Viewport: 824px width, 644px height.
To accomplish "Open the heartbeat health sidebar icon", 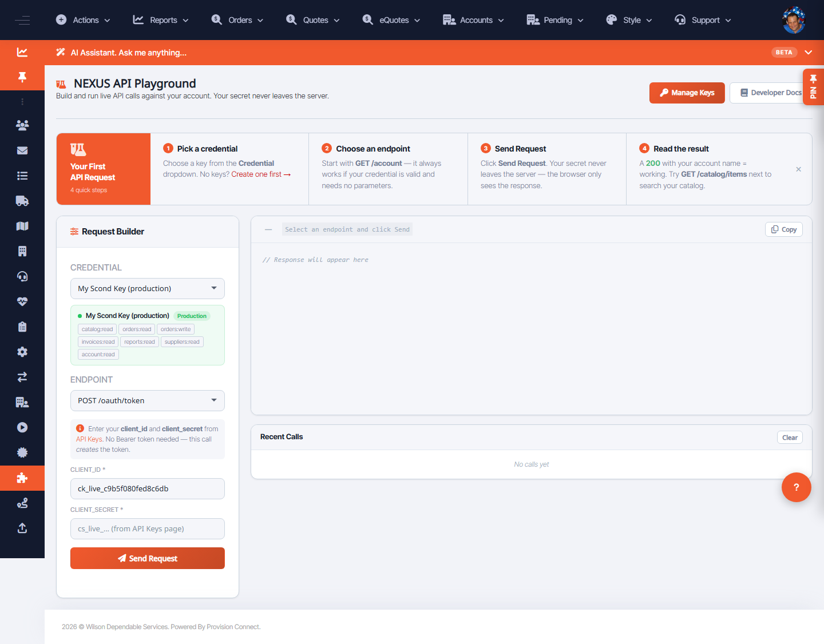I will tap(22, 301).
